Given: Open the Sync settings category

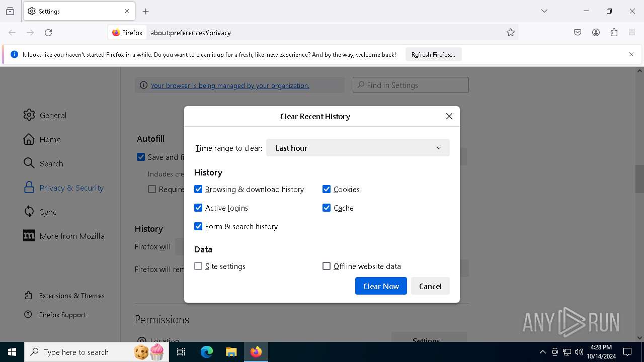Looking at the screenshot, I should click(40, 212).
